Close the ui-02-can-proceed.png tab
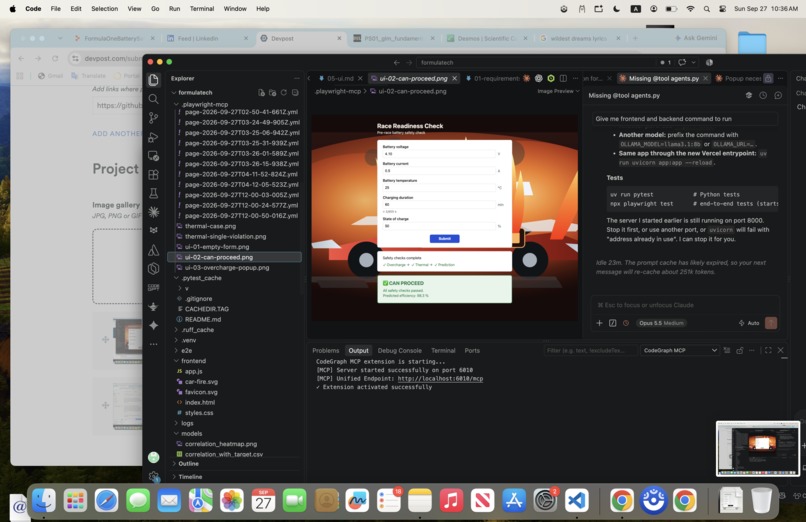 click(454, 78)
